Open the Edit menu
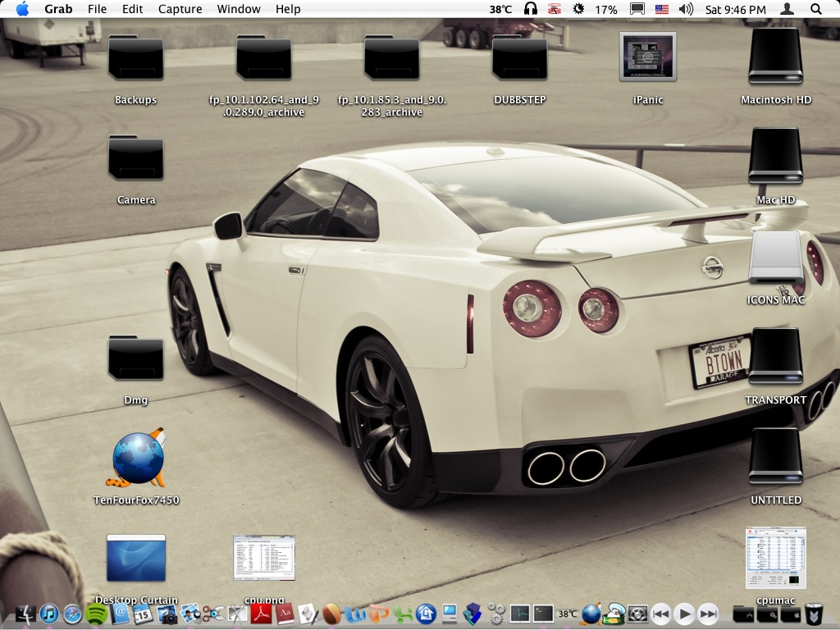The height and width of the screenshot is (630, 840). 132,9
